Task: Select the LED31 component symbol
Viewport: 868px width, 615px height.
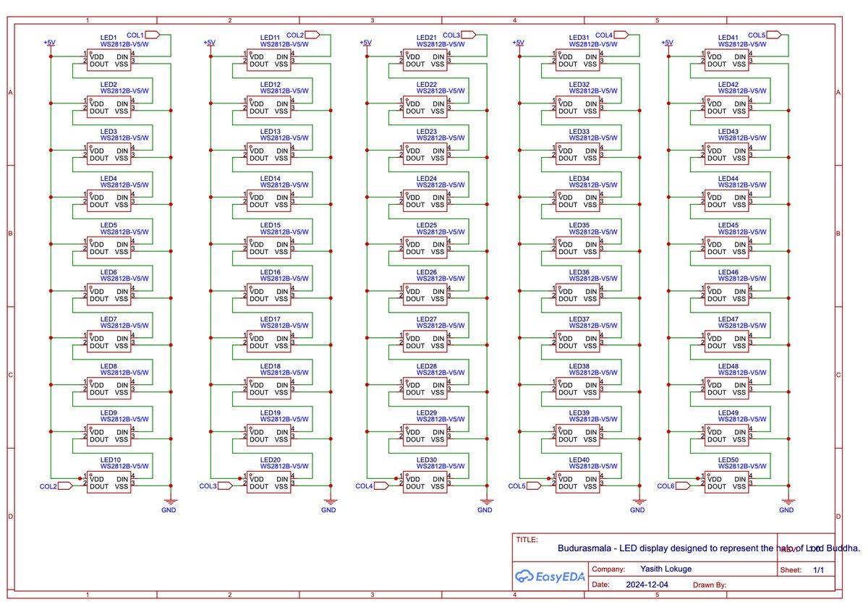Action: point(578,59)
